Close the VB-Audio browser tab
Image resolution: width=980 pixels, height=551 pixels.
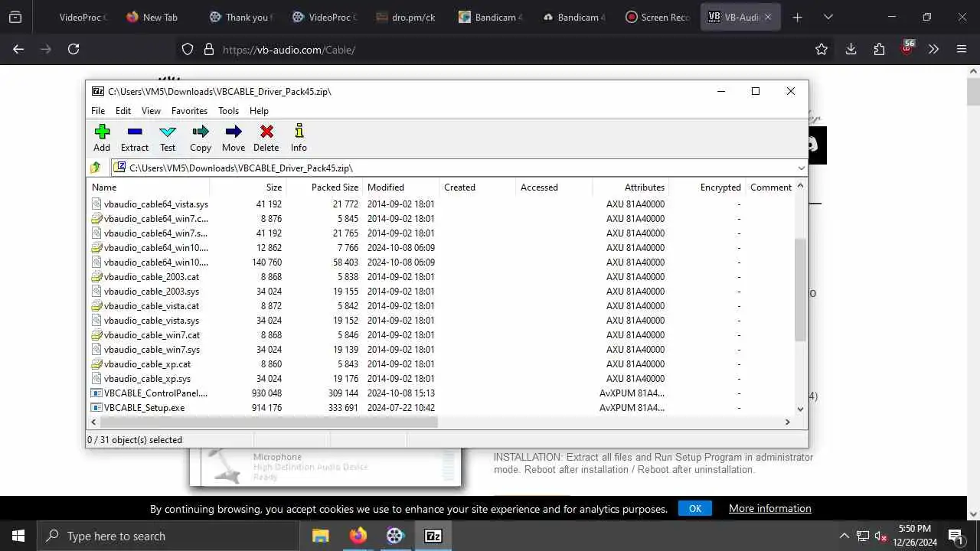point(768,17)
